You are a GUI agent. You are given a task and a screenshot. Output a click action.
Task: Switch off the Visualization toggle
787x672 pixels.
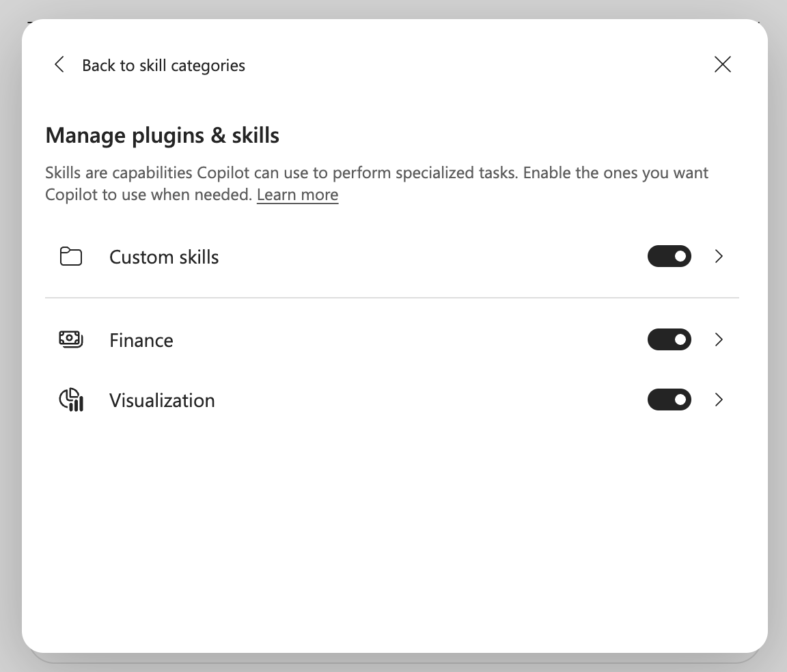(669, 400)
